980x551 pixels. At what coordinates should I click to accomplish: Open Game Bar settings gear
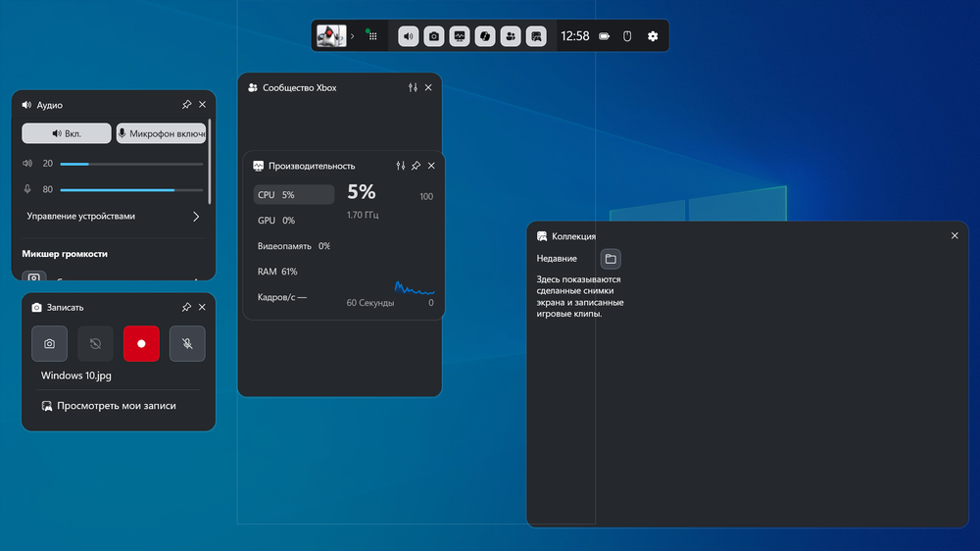[653, 36]
